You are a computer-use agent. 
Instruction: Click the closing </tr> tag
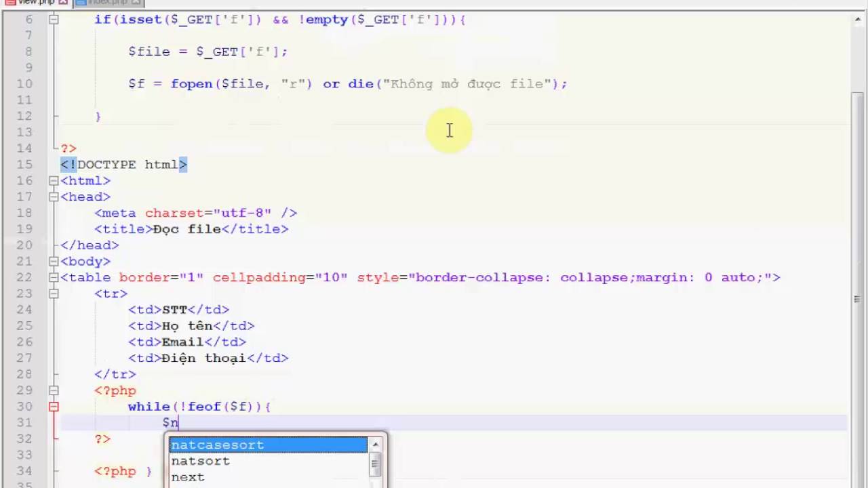click(115, 374)
